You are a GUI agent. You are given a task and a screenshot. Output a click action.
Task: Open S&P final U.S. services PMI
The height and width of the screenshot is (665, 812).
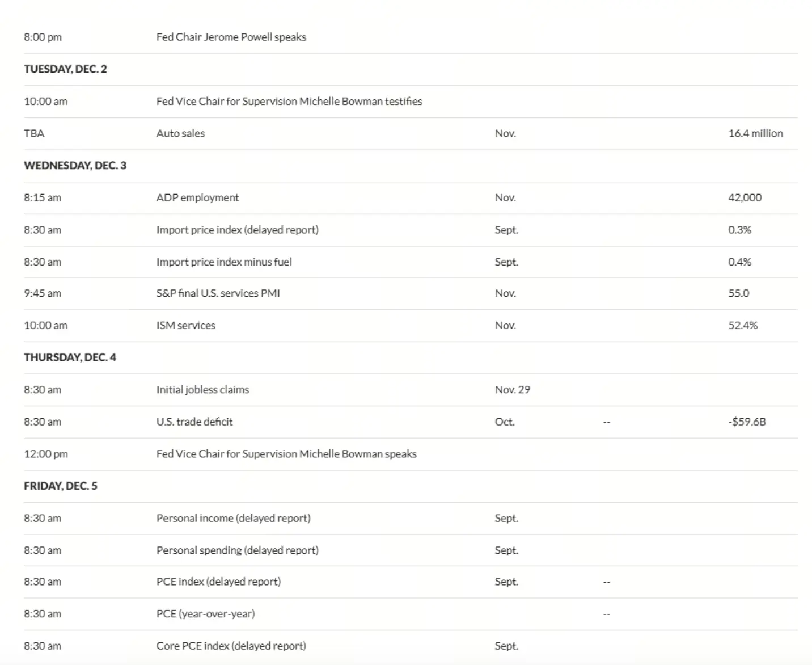(x=218, y=293)
